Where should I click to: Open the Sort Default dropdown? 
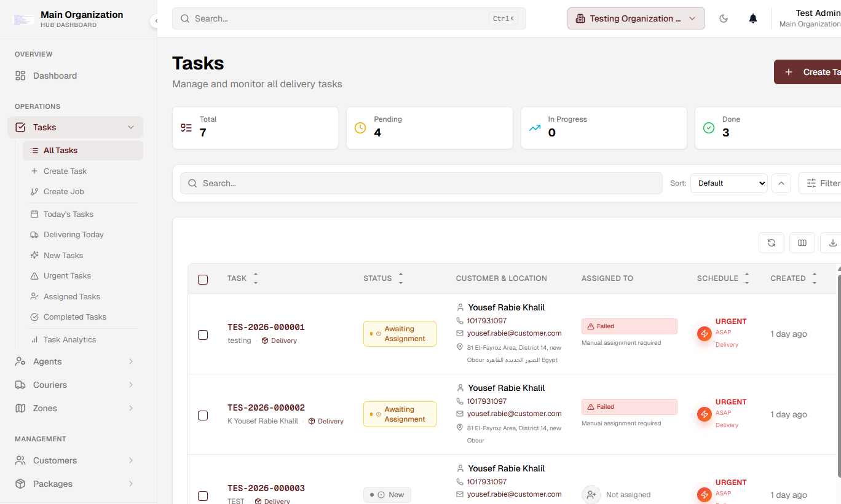(x=729, y=183)
